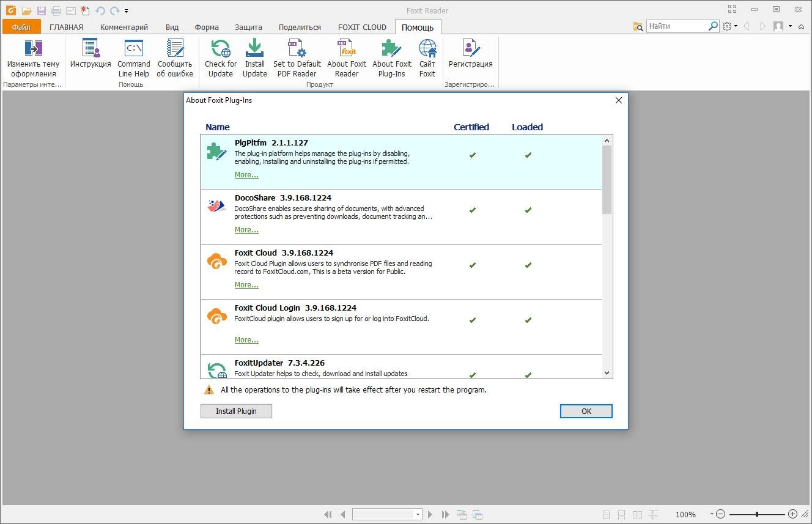The width and height of the screenshot is (812, 524).
Task: Open zoom percentage dropdown arrow
Action: click(x=711, y=514)
